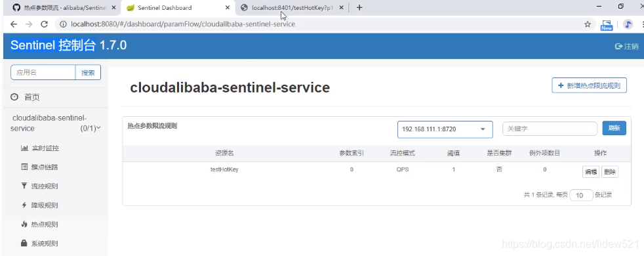Viewport: 644px width, 256px height.
Task: Click the site info icon in address bar
Action: click(x=63, y=24)
